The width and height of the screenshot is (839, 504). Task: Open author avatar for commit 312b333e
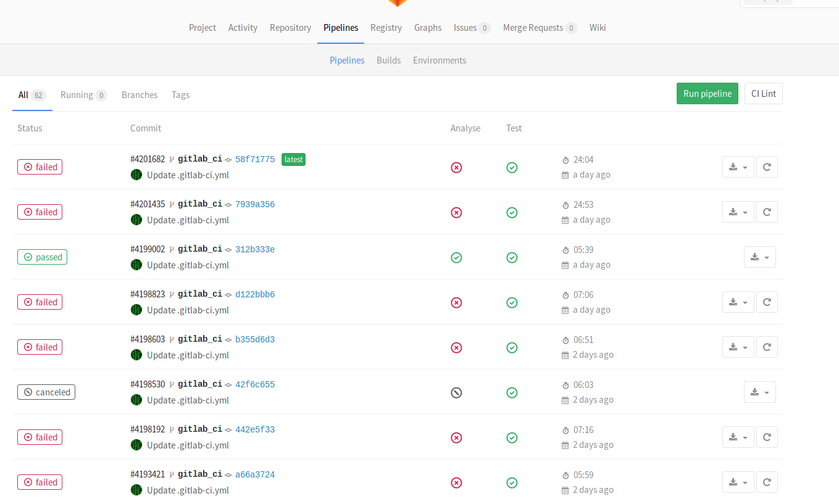[136, 265]
